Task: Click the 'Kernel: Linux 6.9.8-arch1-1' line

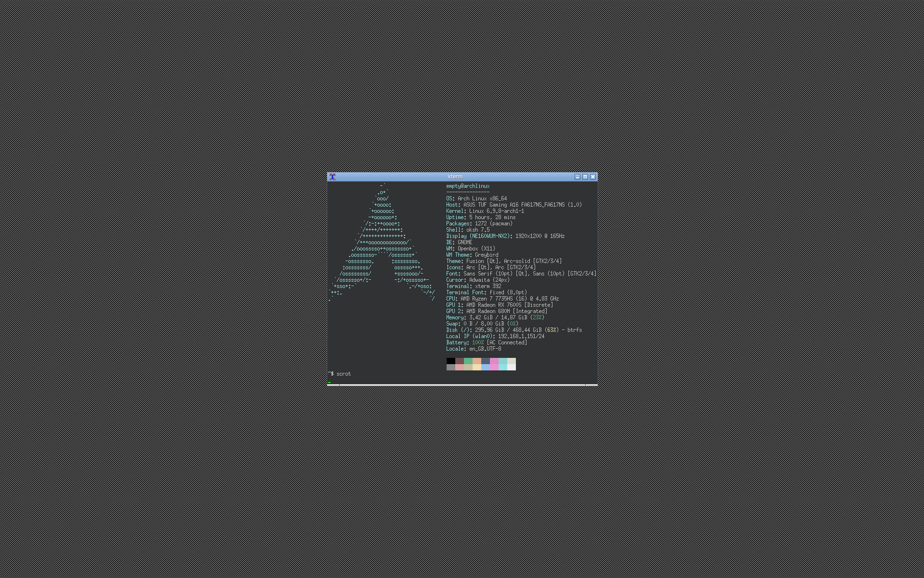Action: [x=485, y=211]
